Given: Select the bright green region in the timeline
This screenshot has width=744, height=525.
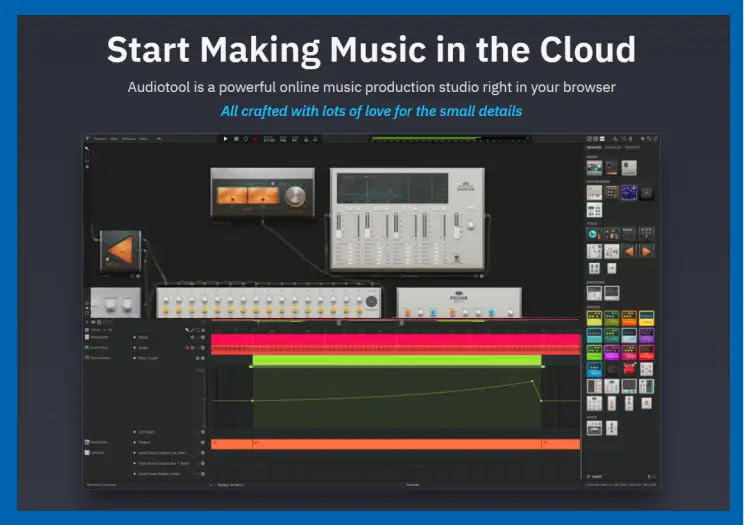Looking at the screenshot, I should tap(397, 361).
